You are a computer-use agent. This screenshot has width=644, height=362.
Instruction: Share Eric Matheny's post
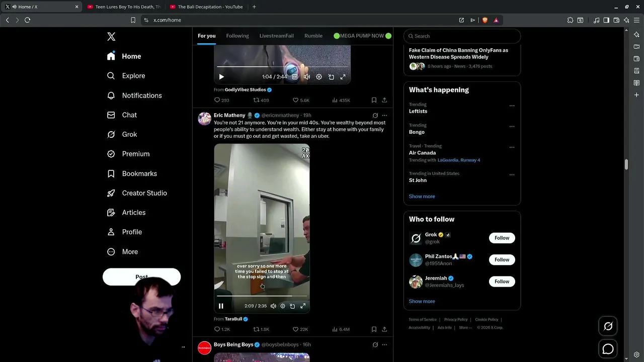click(384, 329)
